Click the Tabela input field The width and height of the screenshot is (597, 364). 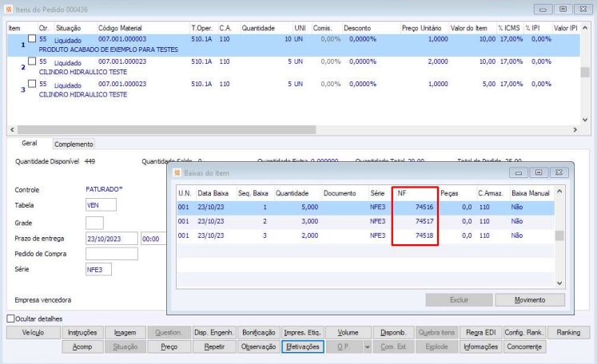(x=101, y=205)
